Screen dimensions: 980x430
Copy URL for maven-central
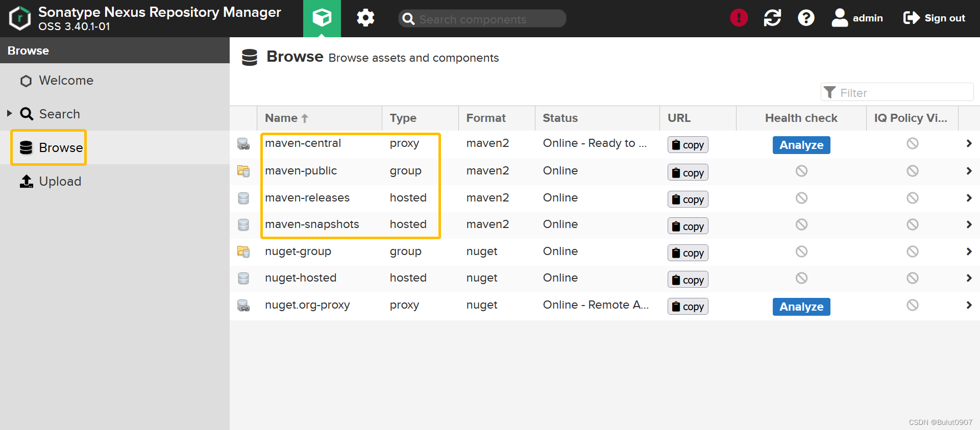[688, 145]
